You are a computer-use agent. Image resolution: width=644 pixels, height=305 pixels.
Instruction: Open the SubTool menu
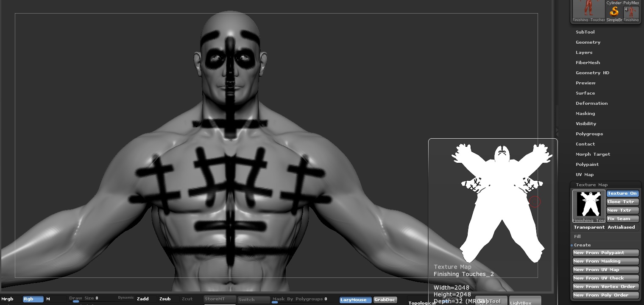click(585, 32)
